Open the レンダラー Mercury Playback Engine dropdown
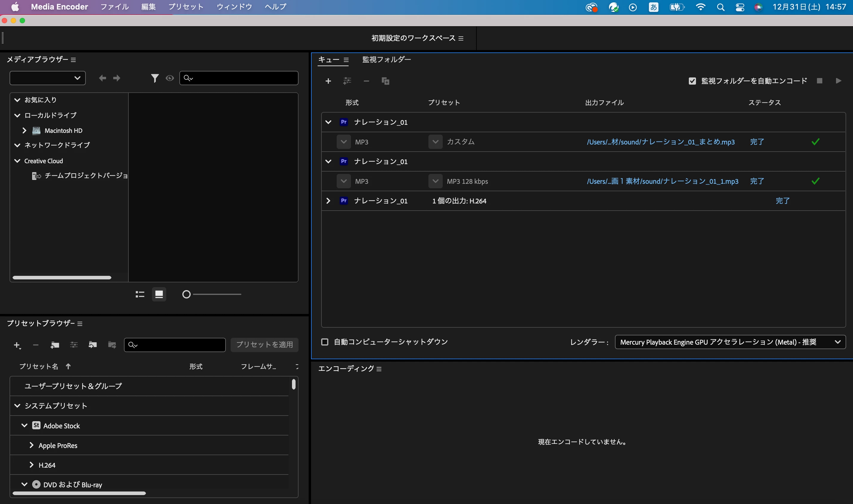The width and height of the screenshot is (853, 504). coord(730,342)
